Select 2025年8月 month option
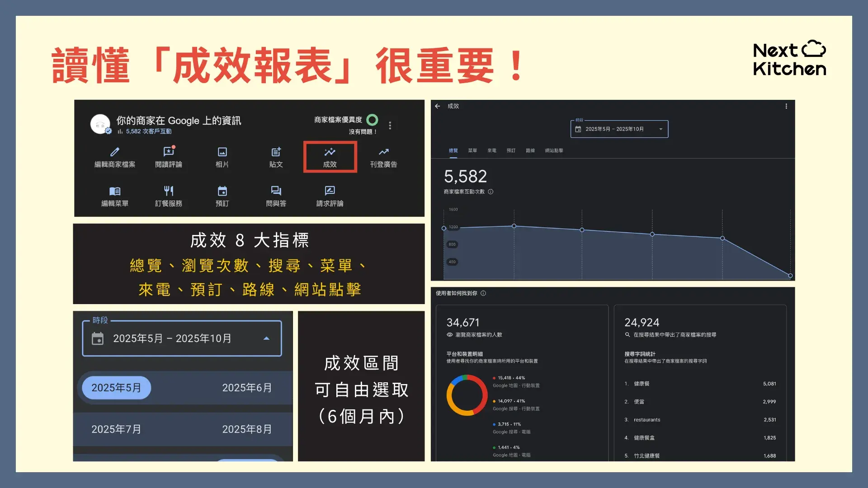868x488 pixels. pyautogui.click(x=247, y=429)
